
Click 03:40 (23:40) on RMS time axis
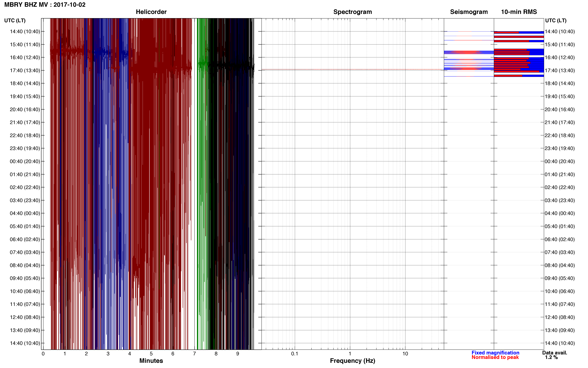point(560,200)
